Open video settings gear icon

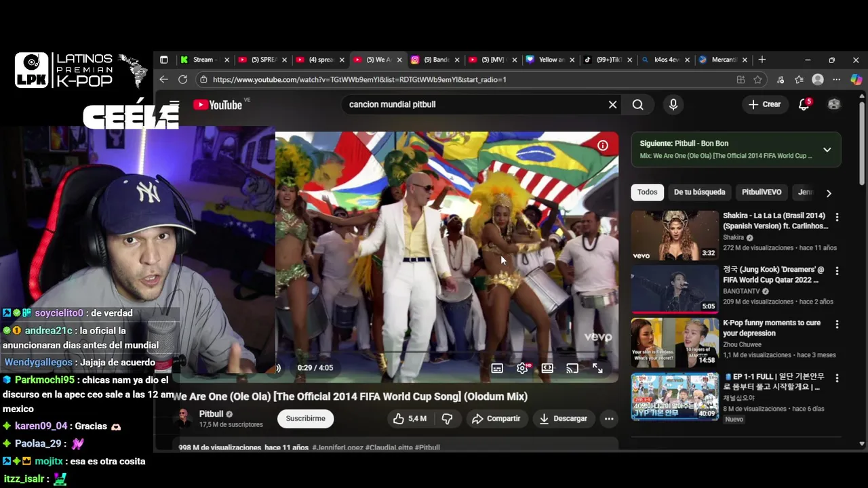522,368
